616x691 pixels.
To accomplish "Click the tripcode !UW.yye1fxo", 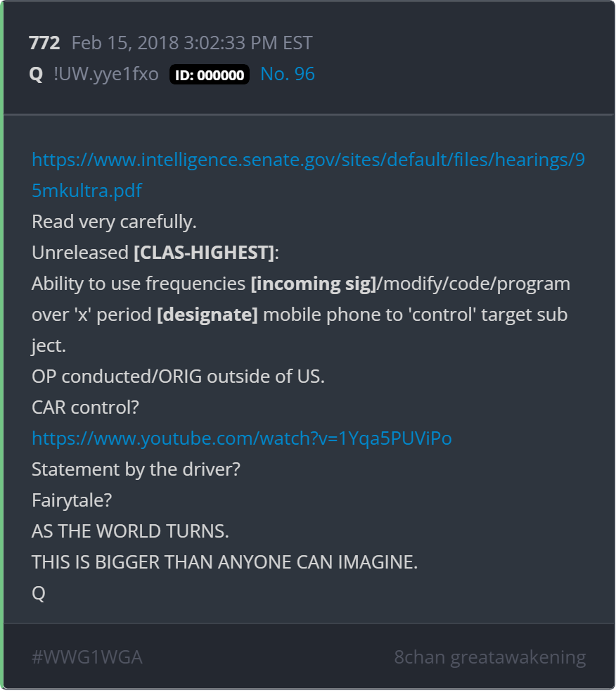I will tap(106, 74).
